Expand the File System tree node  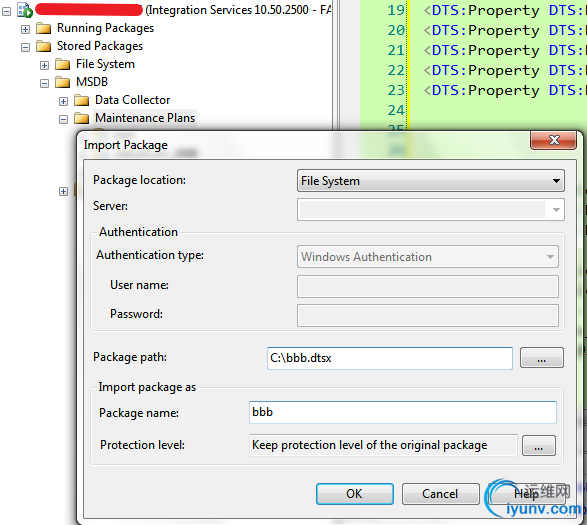pos(45,66)
